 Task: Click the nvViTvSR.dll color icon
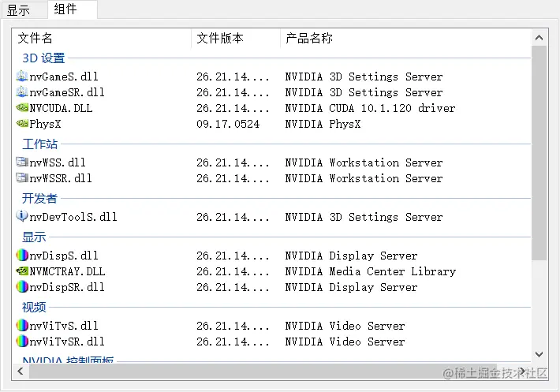coord(22,341)
